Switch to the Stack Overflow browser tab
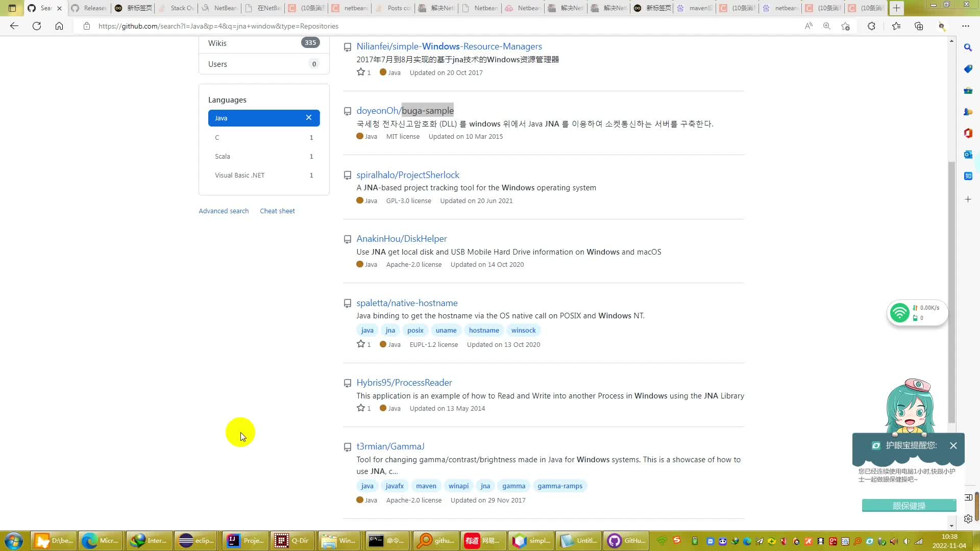Viewport: 980px width, 551px height. click(177, 8)
